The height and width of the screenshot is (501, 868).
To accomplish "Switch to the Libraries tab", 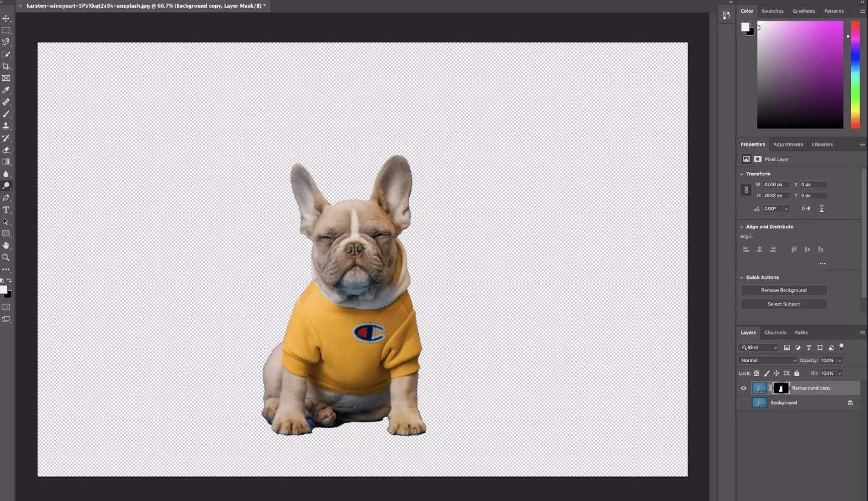I will (x=822, y=145).
